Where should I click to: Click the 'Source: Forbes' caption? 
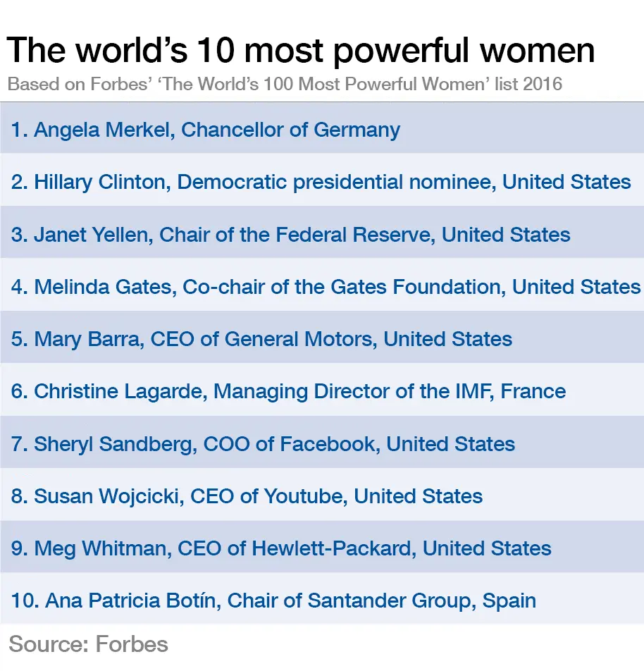click(88, 644)
